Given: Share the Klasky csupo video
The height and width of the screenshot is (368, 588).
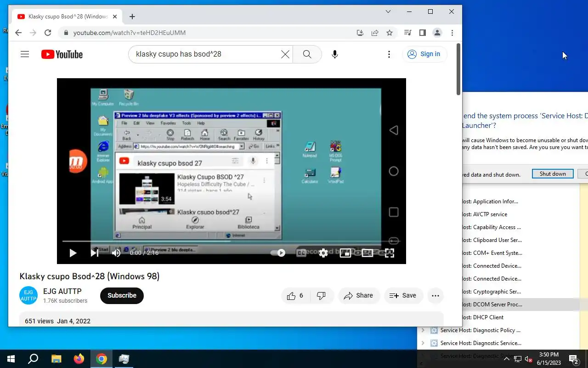Looking at the screenshot, I should [359, 296].
